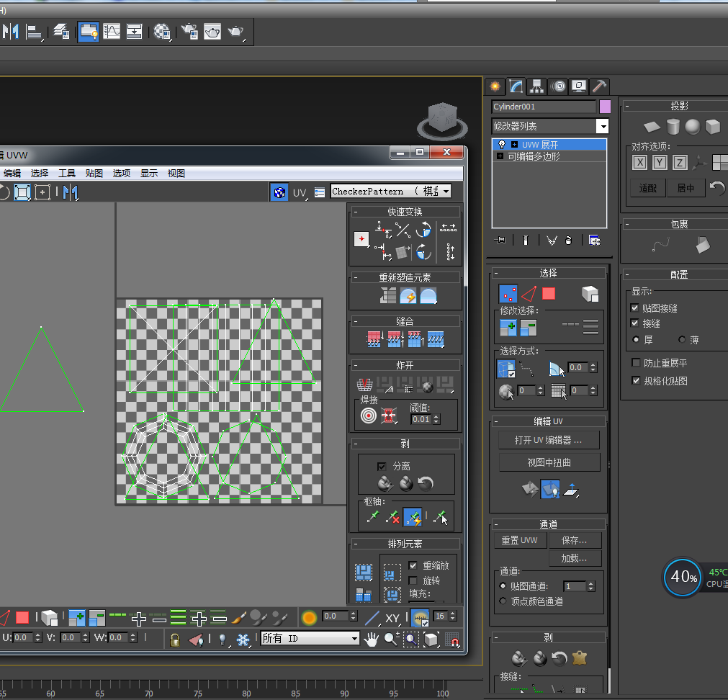The image size is (728, 700).
Task: Open the 修改器列表 dropdown
Action: click(x=602, y=126)
